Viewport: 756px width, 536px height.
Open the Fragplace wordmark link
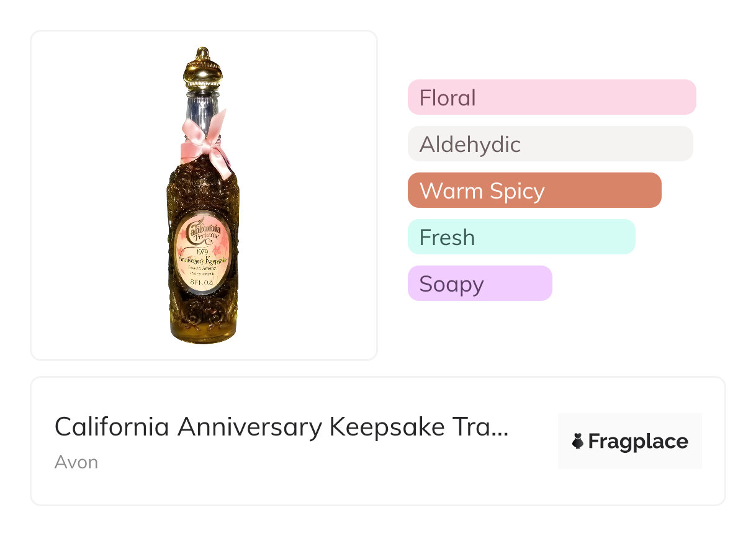pyautogui.click(x=638, y=442)
